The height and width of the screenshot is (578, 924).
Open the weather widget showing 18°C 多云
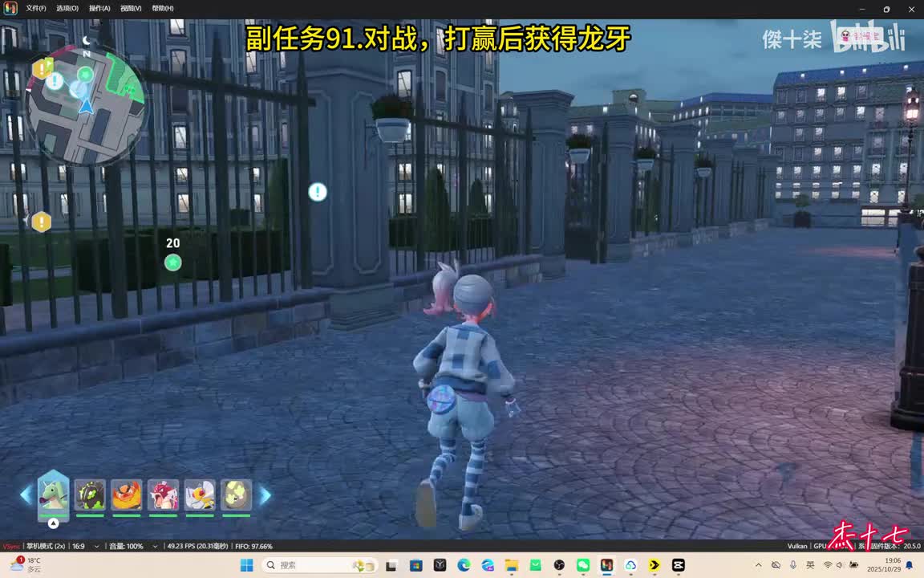coord(26,564)
